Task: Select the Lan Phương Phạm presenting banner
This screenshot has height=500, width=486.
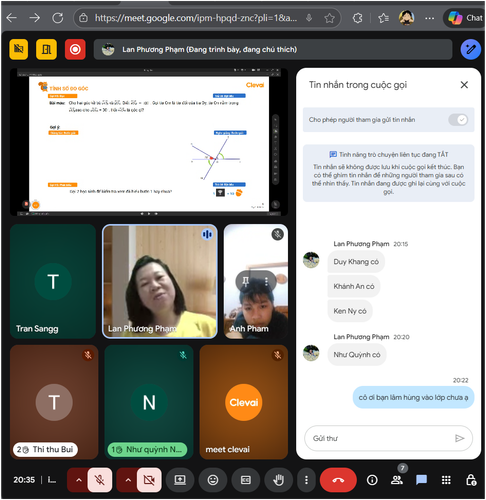Action: point(273,50)
